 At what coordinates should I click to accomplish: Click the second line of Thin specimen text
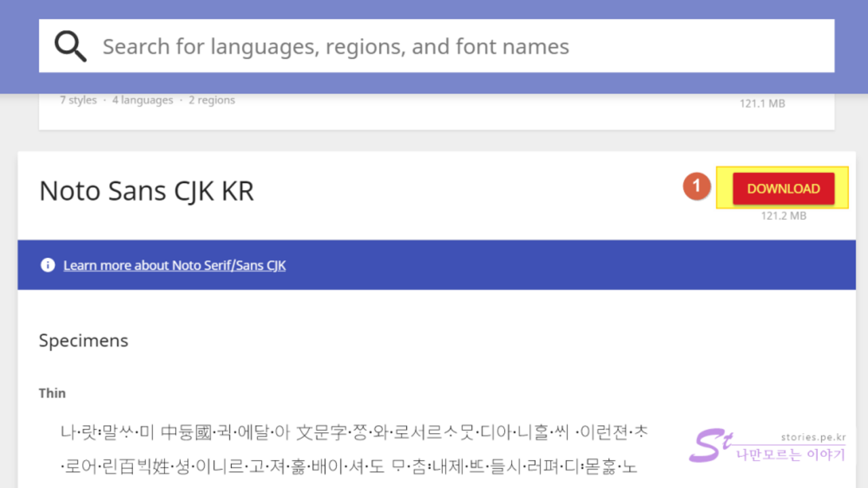(x=349, y=467)
